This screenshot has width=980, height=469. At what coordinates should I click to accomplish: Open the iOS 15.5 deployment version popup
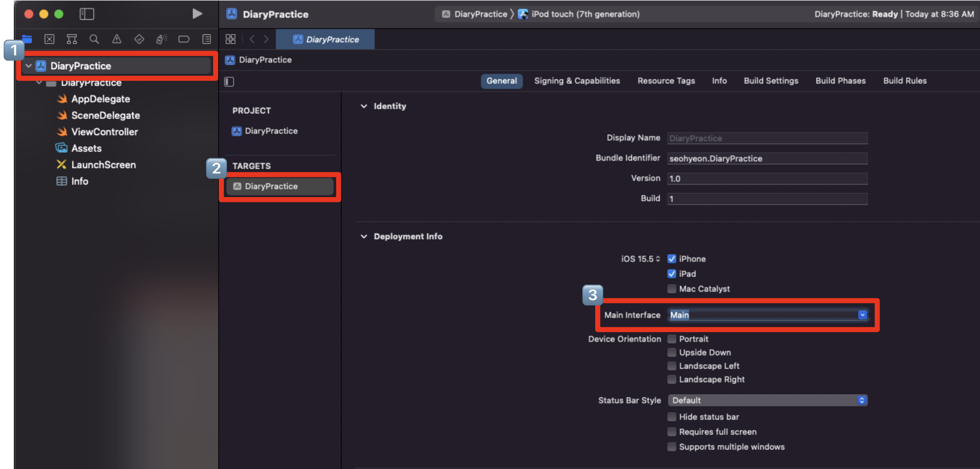641,259
